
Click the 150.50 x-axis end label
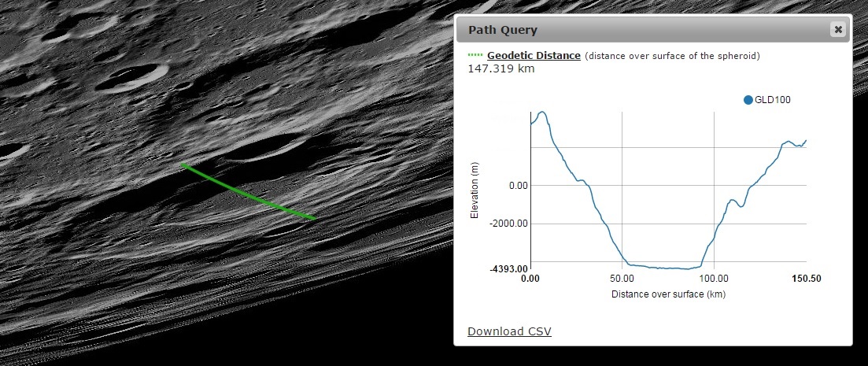(807, 279)
